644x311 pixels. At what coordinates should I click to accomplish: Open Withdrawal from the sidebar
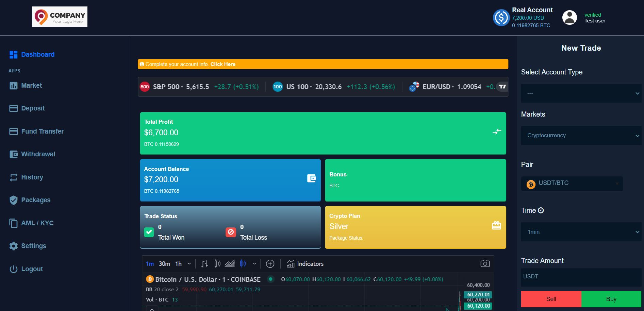pos(38,154)
